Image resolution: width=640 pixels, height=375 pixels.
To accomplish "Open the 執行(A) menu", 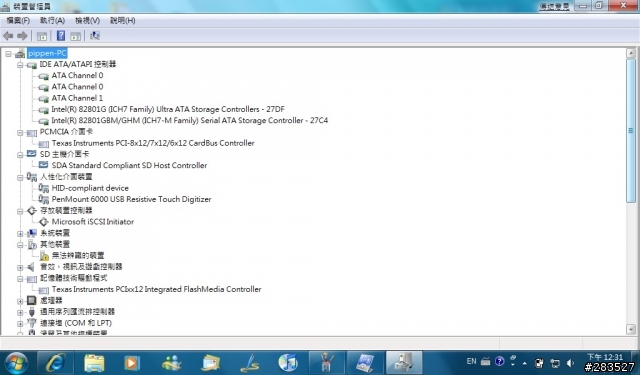I will coord(52,20).
